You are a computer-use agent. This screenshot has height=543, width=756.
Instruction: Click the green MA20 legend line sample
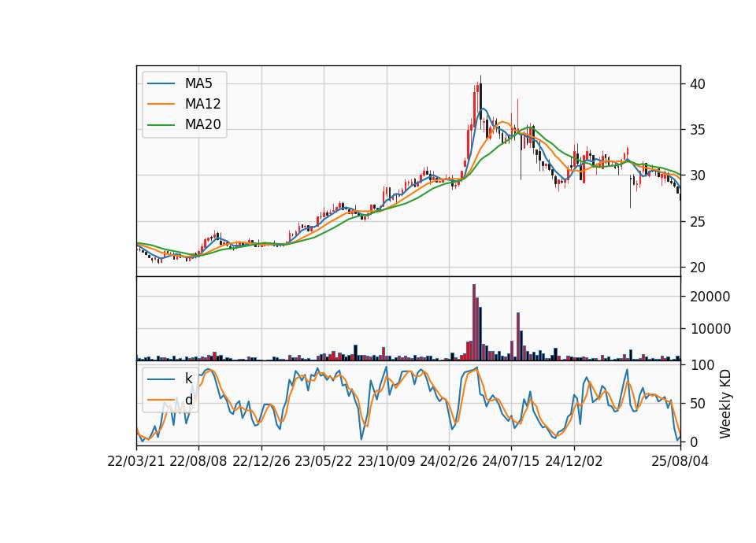(x=161, y=125)
